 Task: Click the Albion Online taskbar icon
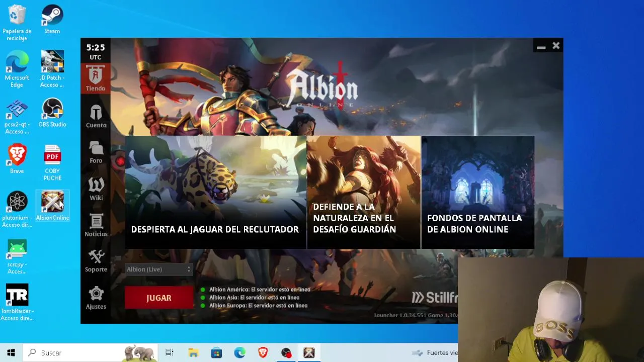click(309, 353)
